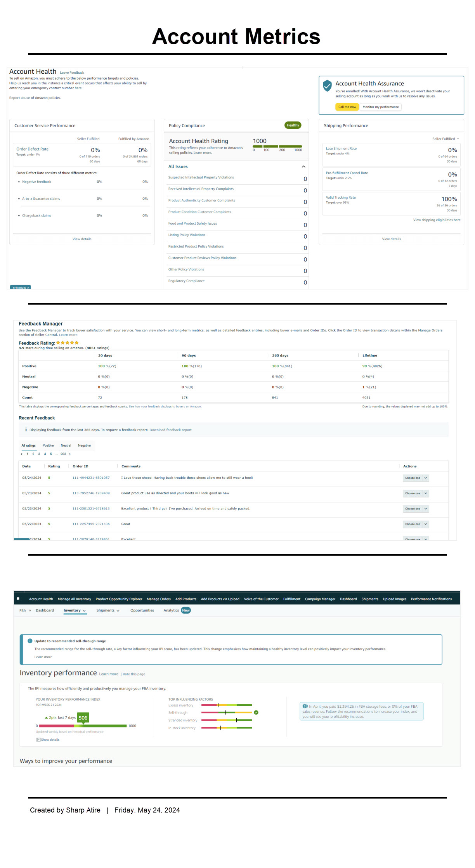The image size is (475, 868).
Task: Click the New badge beside Analytics
Action: 186,610
